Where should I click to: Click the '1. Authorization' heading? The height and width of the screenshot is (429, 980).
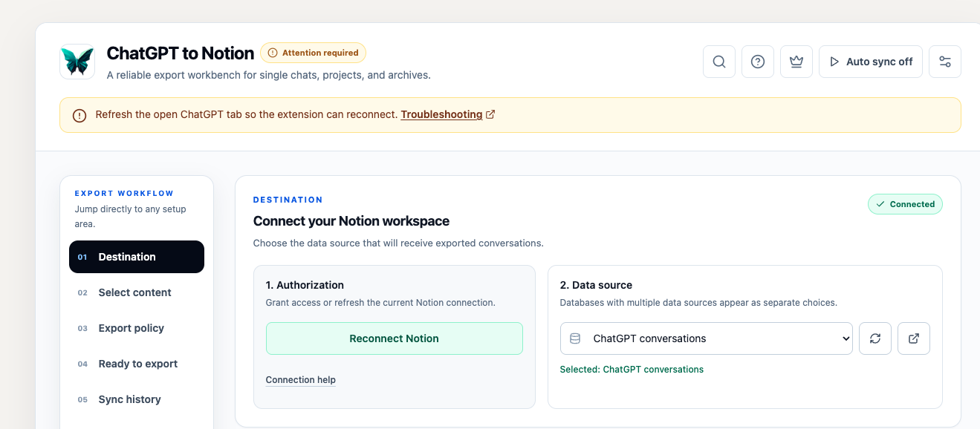pos(305,285)
